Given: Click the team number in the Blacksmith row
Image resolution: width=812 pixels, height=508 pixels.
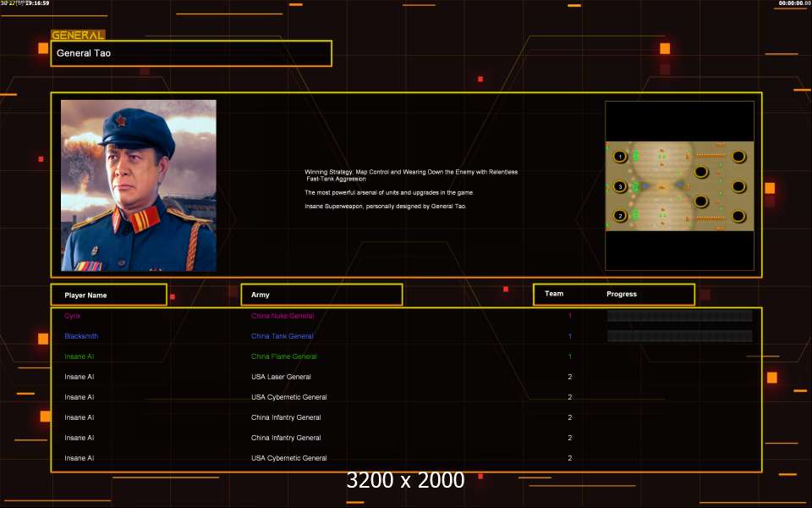Looking at the screenshot, I should (569, 336).
